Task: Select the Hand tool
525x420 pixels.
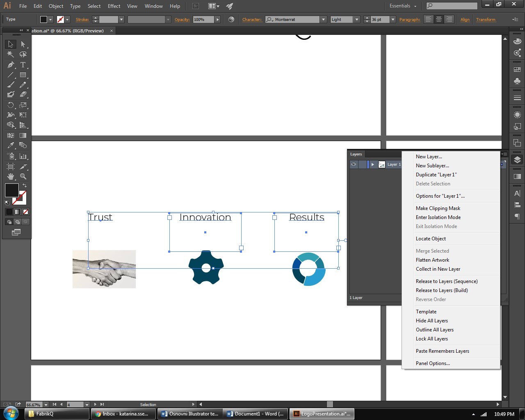Action: click(x=11, y=176)
